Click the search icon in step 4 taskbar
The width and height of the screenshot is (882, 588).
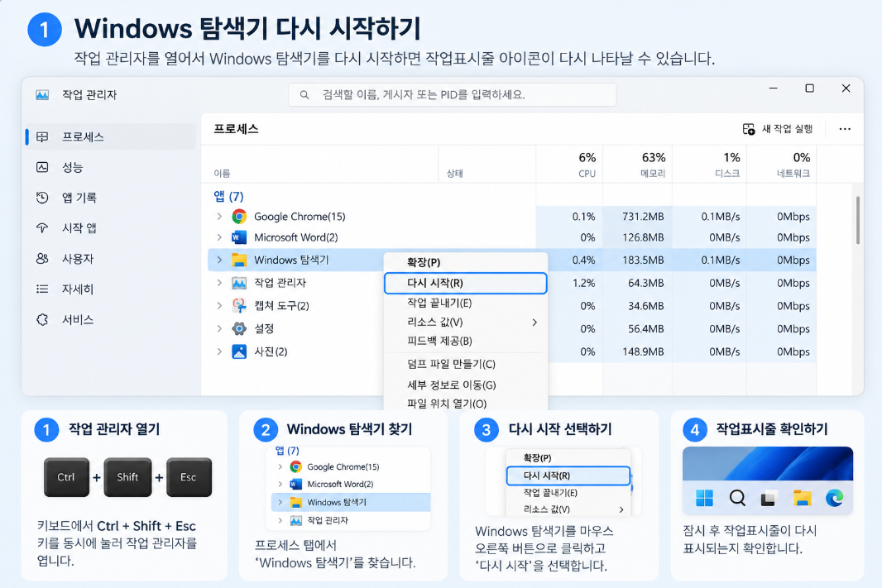click(737, 498)
